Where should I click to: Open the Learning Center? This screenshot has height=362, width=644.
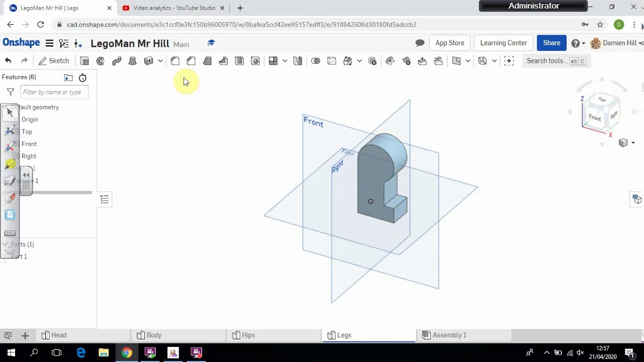[504, 43]
